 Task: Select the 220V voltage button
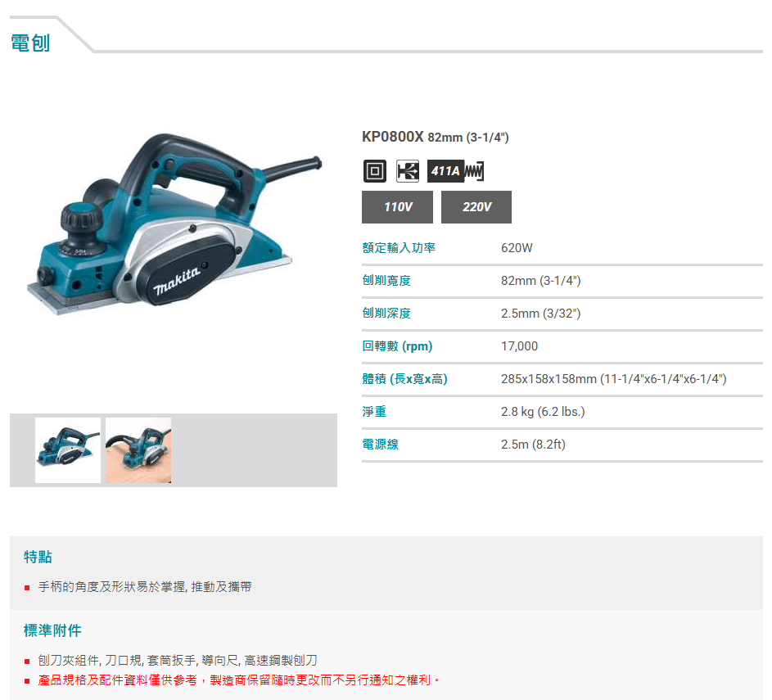(476, 207)
